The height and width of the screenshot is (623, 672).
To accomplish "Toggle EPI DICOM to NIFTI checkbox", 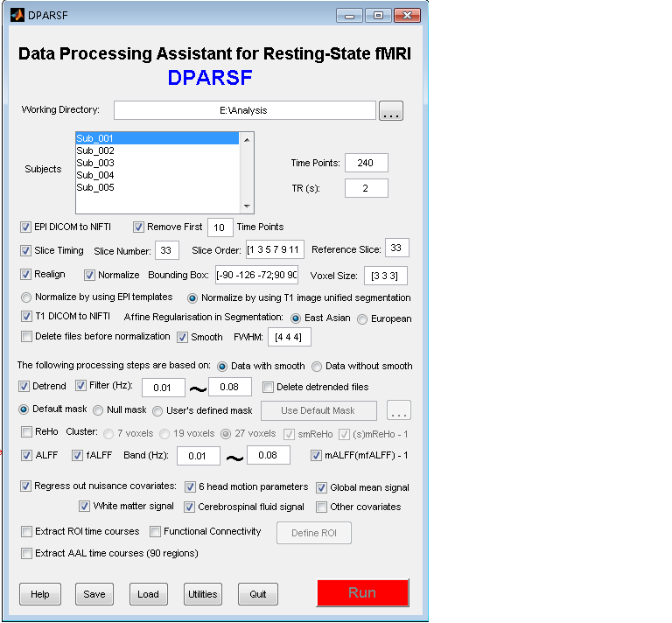I will [25, 227].
